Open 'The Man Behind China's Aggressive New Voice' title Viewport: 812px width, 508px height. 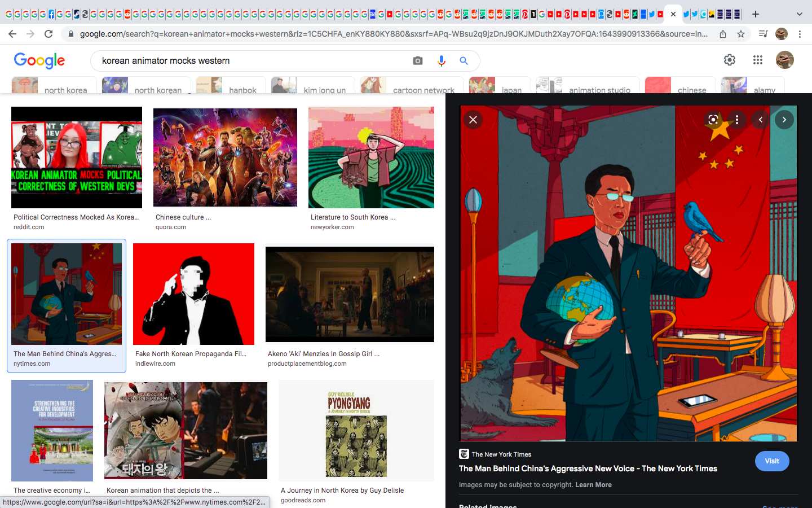coord(588,468)
